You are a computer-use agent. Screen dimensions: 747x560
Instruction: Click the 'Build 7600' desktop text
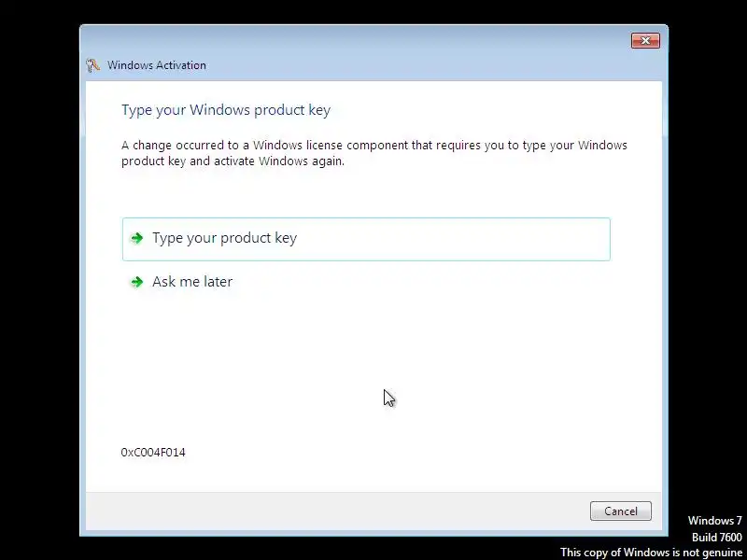[717, 538]
